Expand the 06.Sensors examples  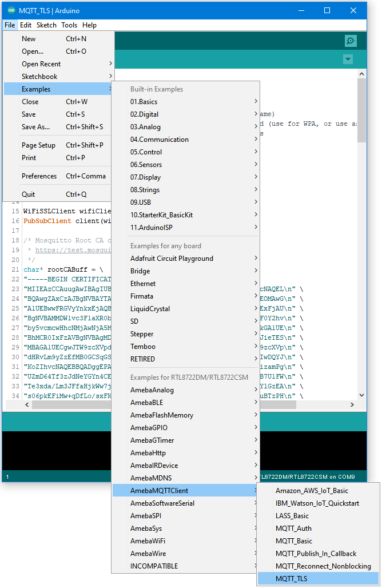point(185,165)
